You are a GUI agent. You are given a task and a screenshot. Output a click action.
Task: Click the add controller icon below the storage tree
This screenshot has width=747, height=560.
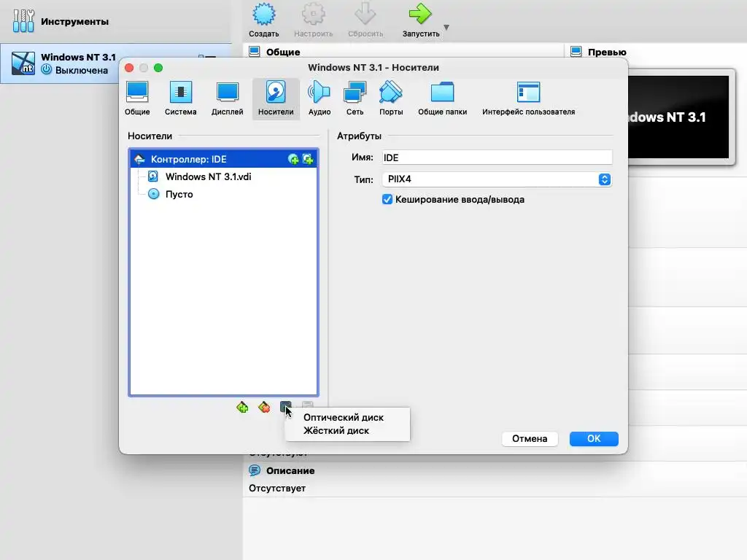point(242,407)
